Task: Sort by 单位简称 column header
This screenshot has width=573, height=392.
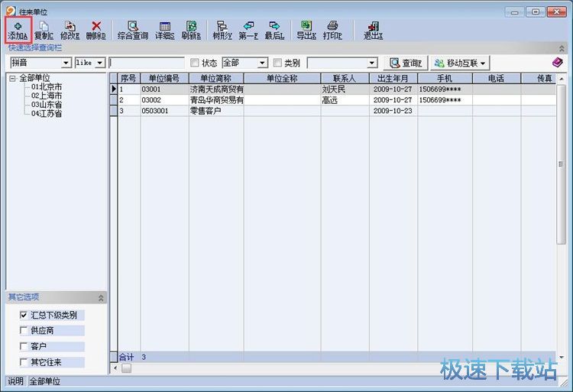Action: (216, 78)
